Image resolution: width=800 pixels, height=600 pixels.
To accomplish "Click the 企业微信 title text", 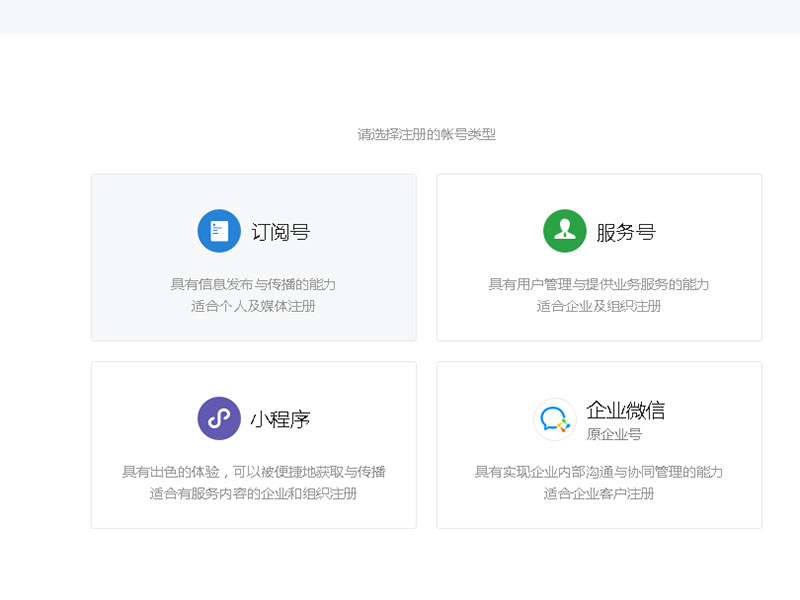I will pos(626,409).
